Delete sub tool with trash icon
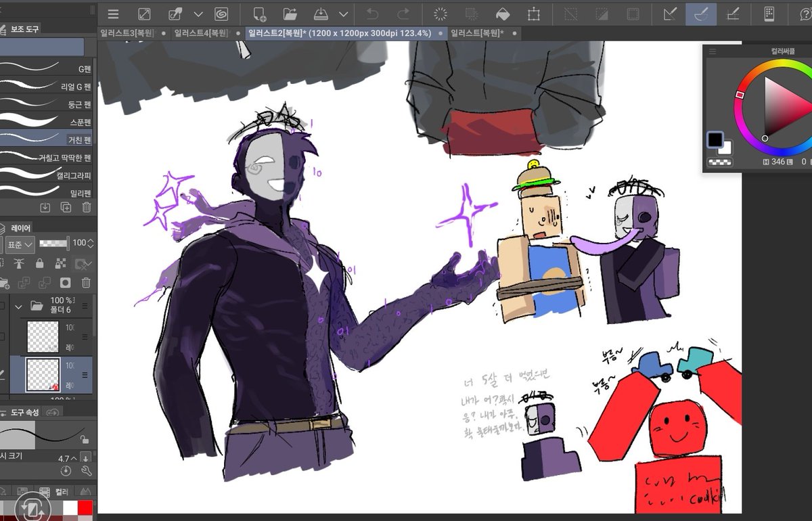Viewport: 812px width, 521px height. pos(86,207)
